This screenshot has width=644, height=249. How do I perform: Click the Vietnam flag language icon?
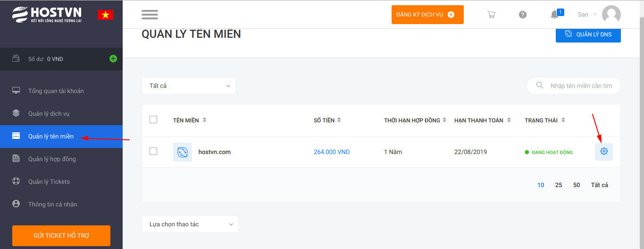point(105,15)
